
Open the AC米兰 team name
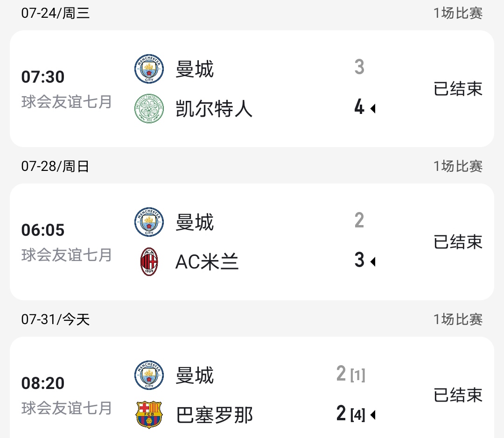click(207, 262)
